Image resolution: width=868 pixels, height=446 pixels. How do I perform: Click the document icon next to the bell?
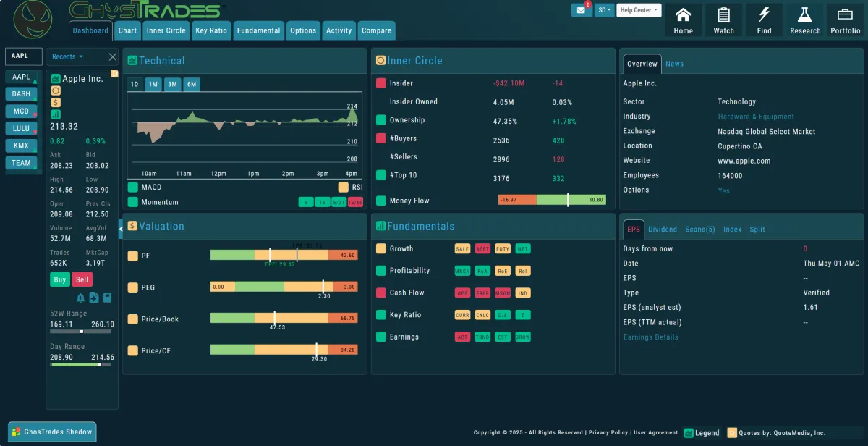click(x=94, y=298)
